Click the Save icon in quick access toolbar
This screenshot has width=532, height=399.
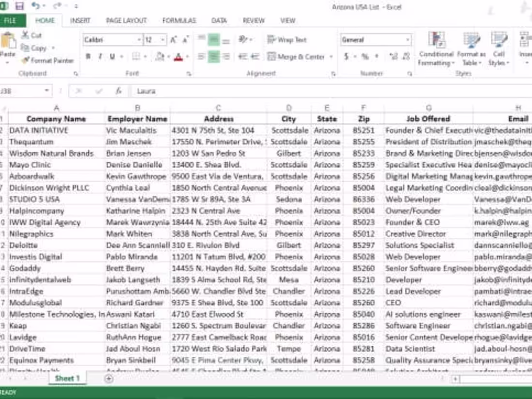[19, 6]
